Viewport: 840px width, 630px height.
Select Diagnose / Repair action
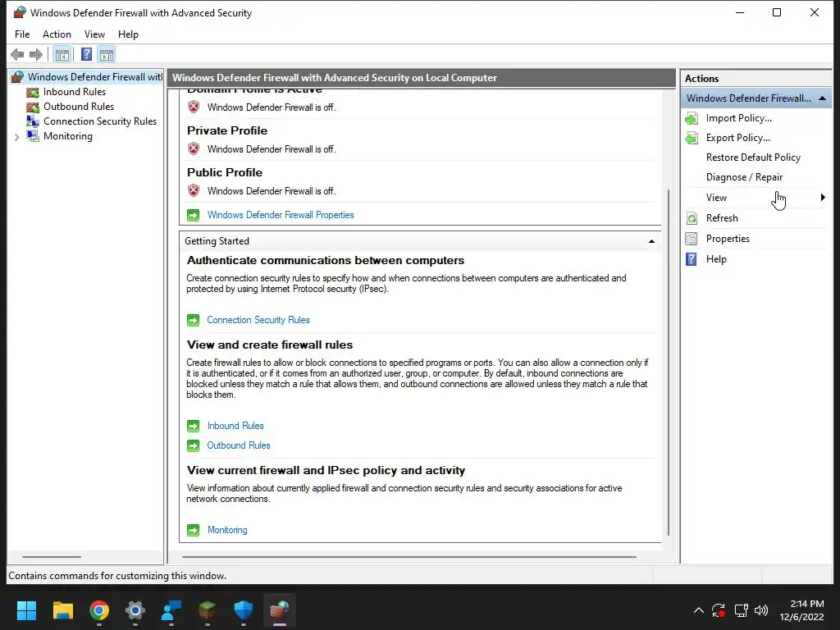click(744, 177)
